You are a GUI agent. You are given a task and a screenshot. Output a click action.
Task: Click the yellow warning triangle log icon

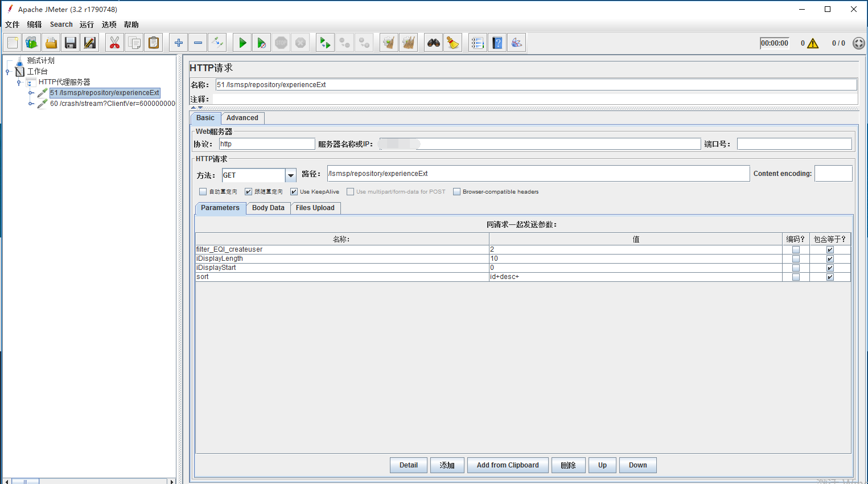click(813, 43)
